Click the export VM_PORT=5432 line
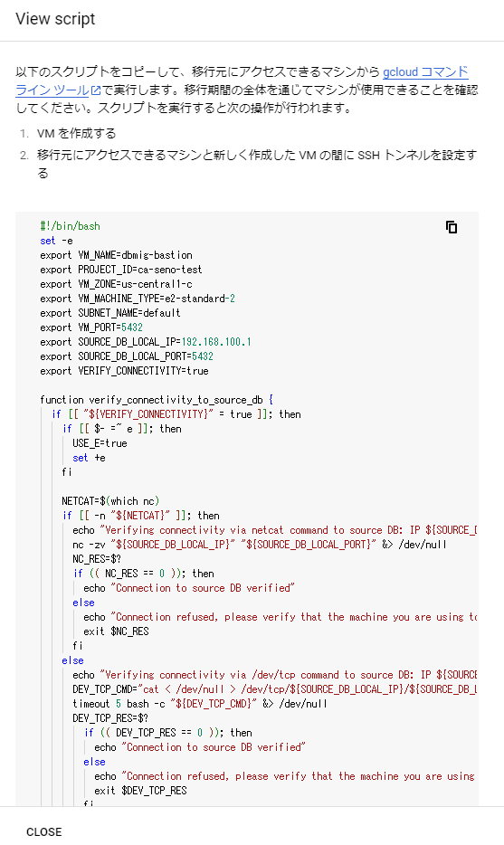This screenshot has height=845, width=504. coord(91,328)
